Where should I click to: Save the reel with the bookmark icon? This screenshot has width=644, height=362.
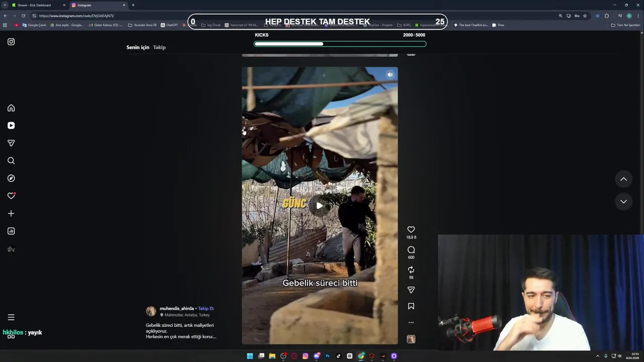coord(411,306)
